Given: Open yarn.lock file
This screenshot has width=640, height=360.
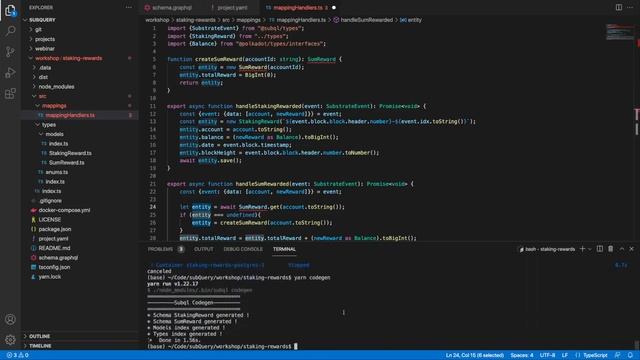Looking at the screenshot, I should tap(49, 276).
